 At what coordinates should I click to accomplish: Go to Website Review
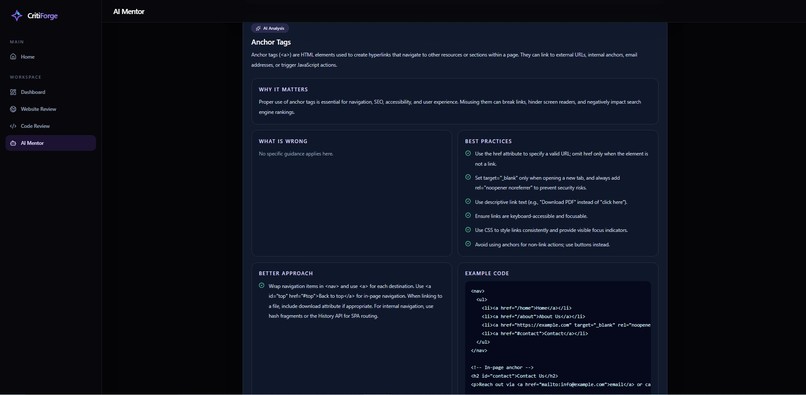coord(50,109)
